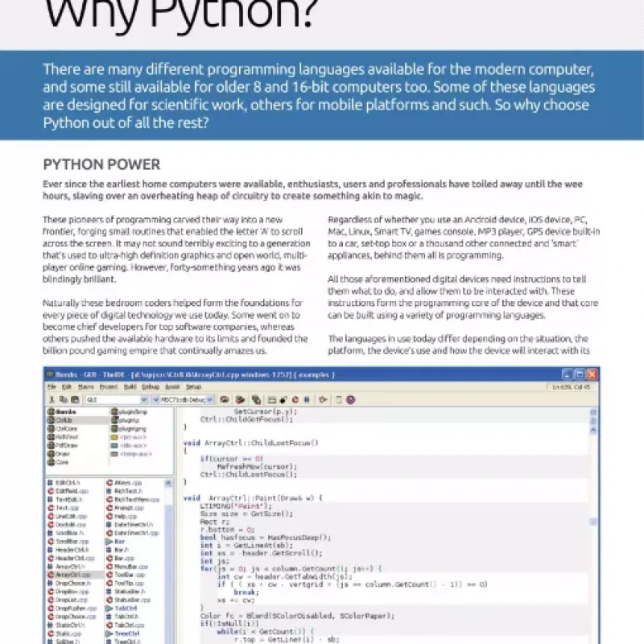Open the Debug menu
The width and height of the screenshot is (644, 644).
point(151,387)
